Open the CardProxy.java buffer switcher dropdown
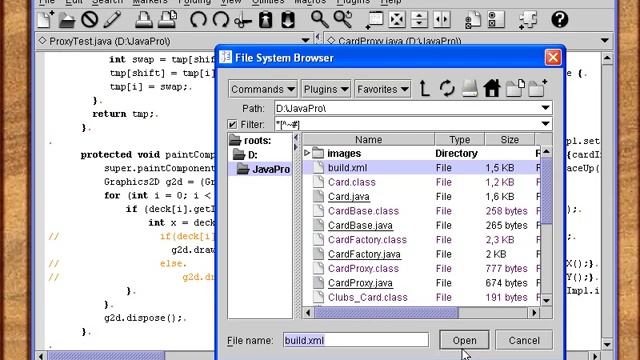 (604, 41)
